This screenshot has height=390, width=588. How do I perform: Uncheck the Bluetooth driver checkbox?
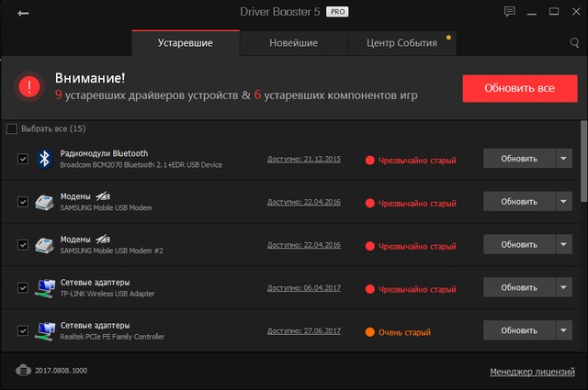[22, 159]
